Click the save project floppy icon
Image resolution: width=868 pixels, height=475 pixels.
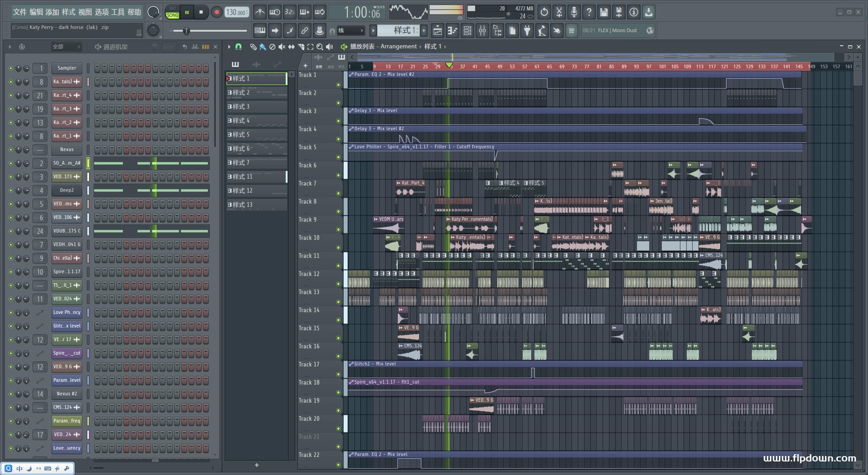tap(604, 12)
